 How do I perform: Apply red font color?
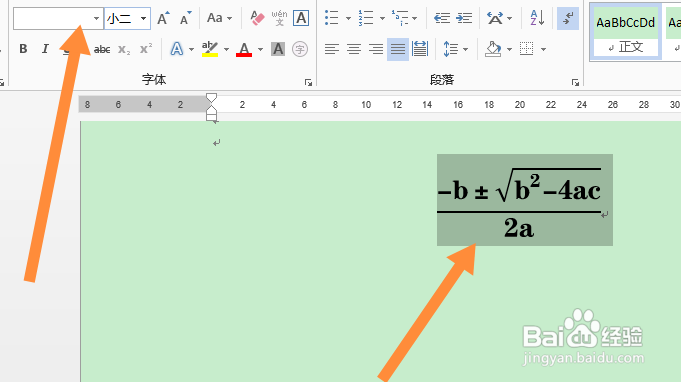[244, 49]
